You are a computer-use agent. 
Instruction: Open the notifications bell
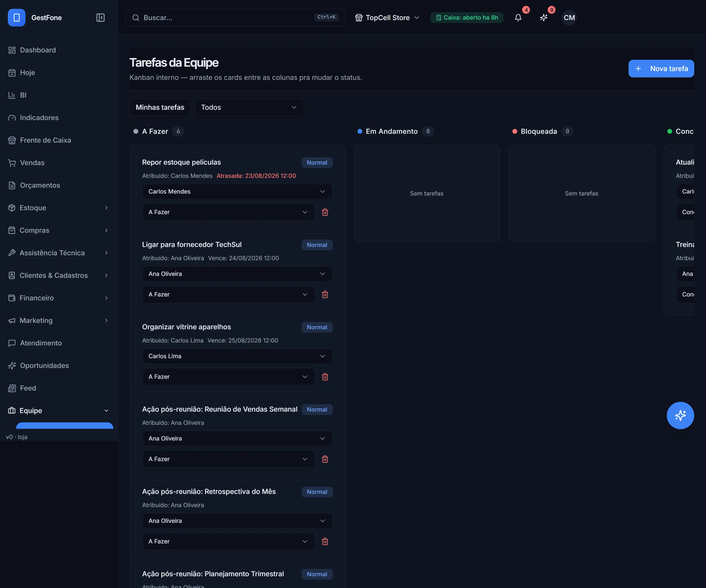[x=518, y=17]
